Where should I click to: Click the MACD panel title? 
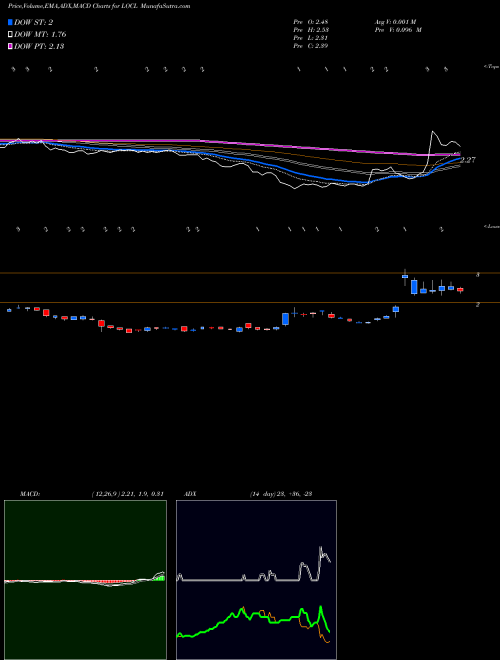tap(30, 494)
